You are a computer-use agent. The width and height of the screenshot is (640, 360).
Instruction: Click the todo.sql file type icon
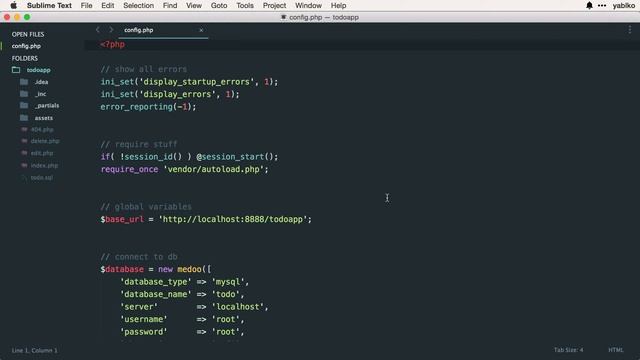[x=24, y=178]
